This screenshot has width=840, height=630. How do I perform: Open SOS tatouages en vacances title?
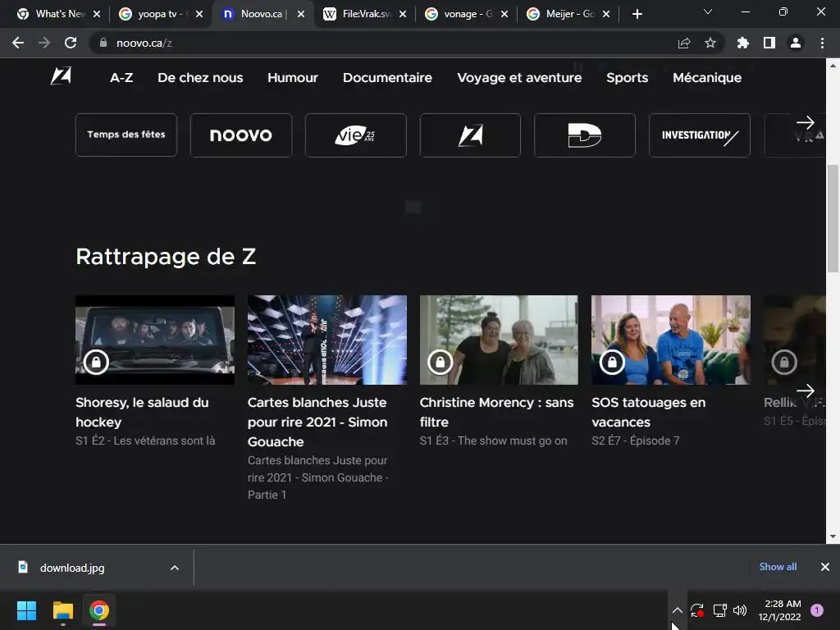[x=648, y=412]
